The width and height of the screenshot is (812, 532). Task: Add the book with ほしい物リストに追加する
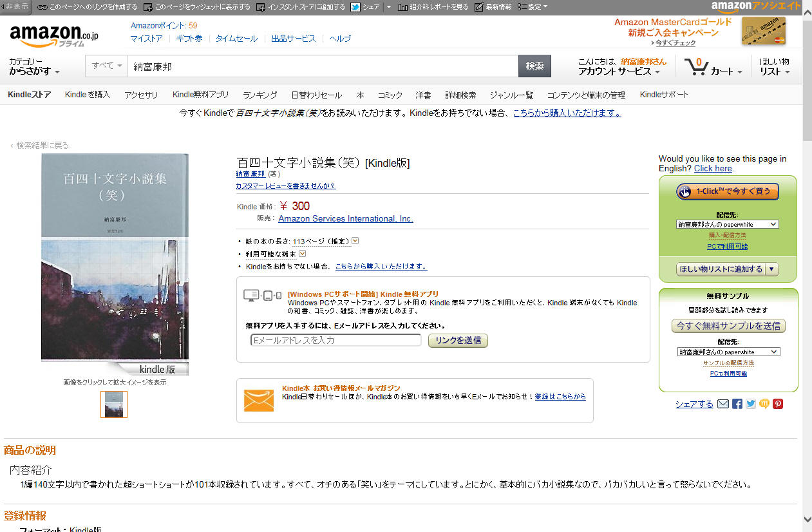[x=721, y=269]
